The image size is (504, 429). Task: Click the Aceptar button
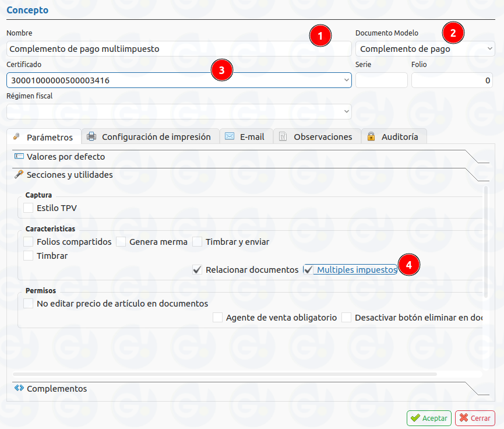[429, 418]
